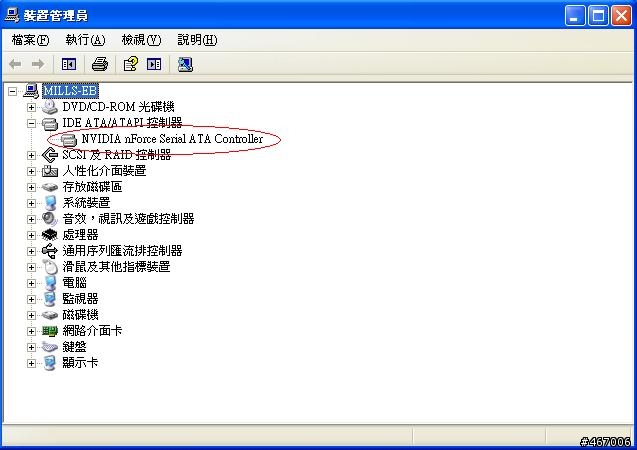Click the action pane toolbar icon beside properties

(154, 64)
